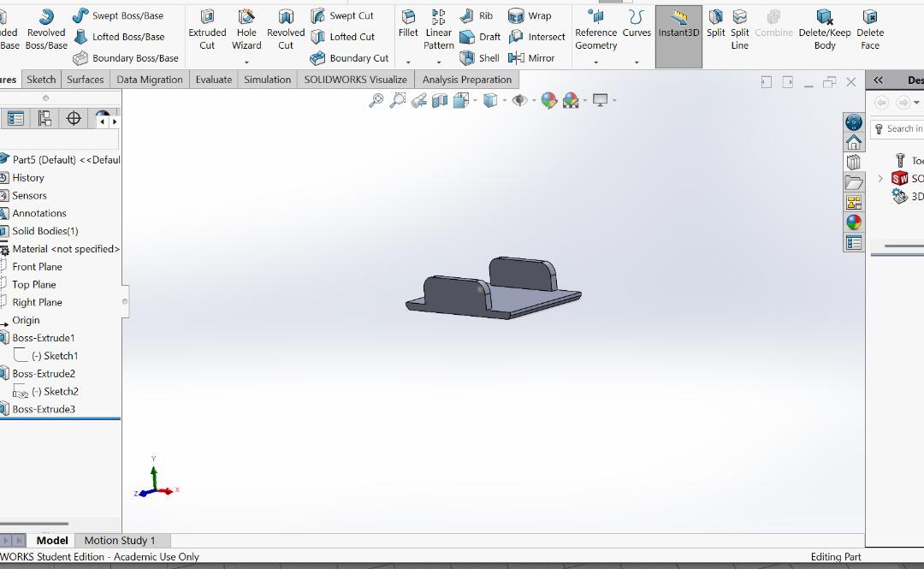The width and height of the screenshot is (924, 569).
Task: Select the Boundary Cut tool
Action: pyautogui.click(x=349, y=58)
